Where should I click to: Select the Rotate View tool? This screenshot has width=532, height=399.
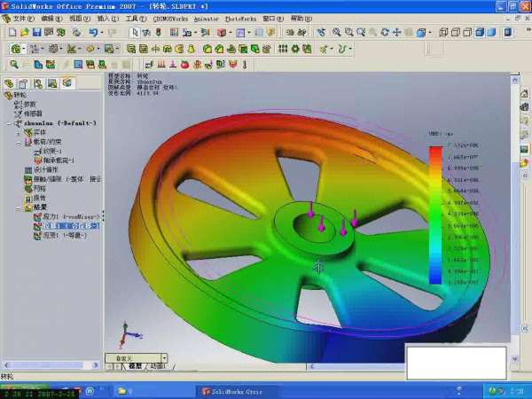385,33
